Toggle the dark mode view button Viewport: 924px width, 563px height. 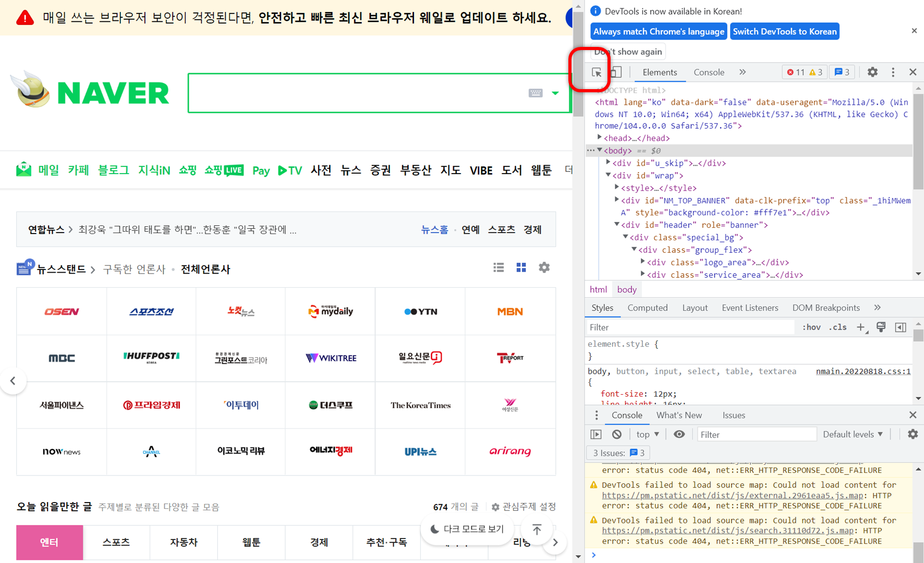coord(467,529)
